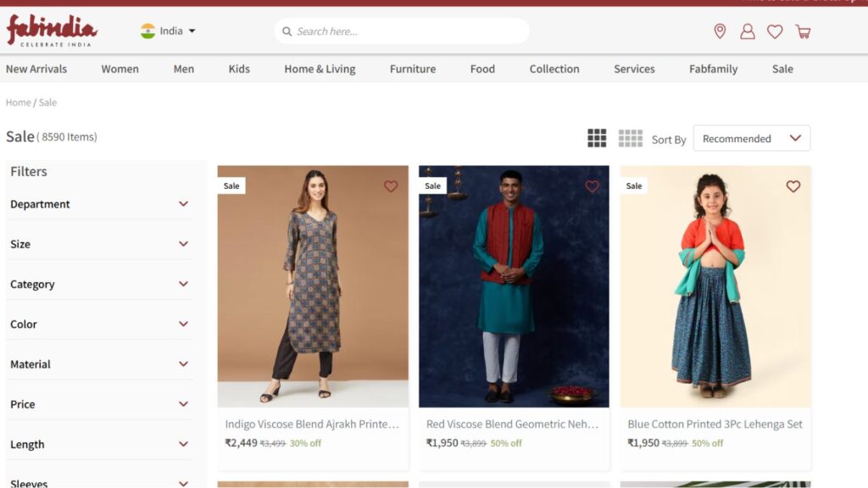Click the Search here input field

tap(407, 31)
